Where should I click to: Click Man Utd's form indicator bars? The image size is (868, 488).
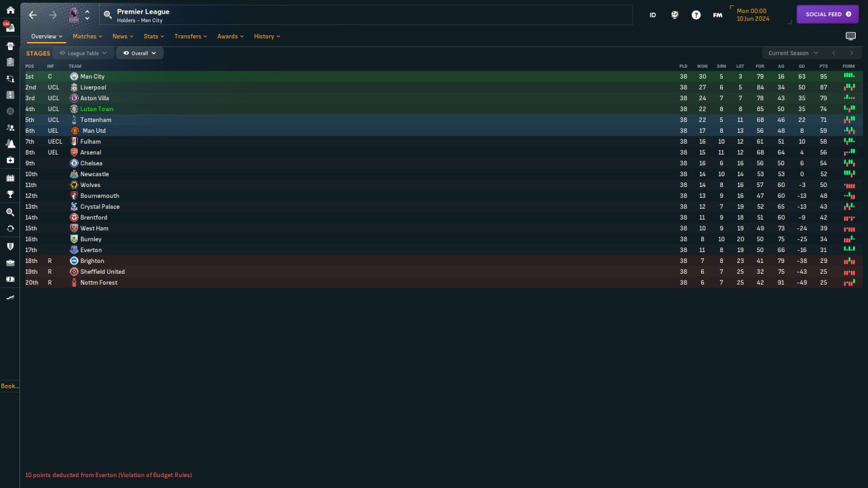tap(849, 131)
